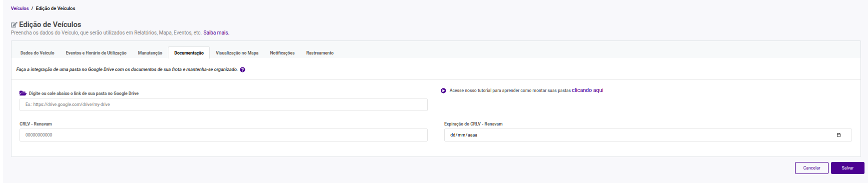Click the 'Acesse nosso tutorial' text
868x183 pixels.
coord(510,90)
